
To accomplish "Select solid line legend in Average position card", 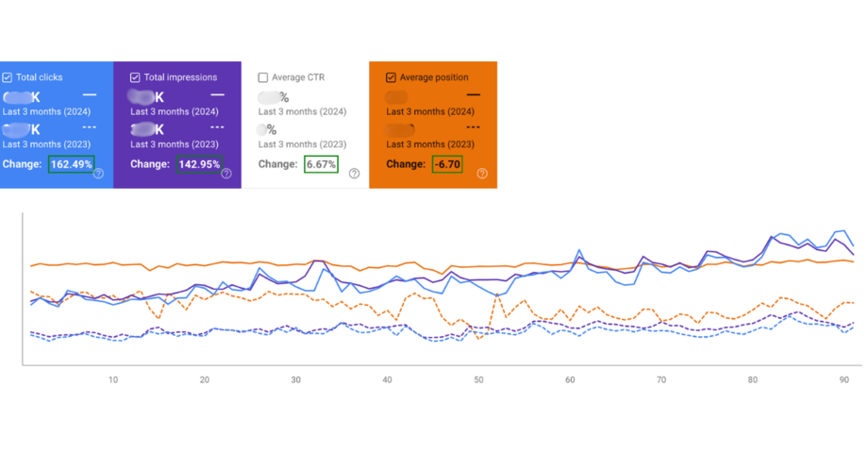I will pyautogui.click(x=473, y=95).
